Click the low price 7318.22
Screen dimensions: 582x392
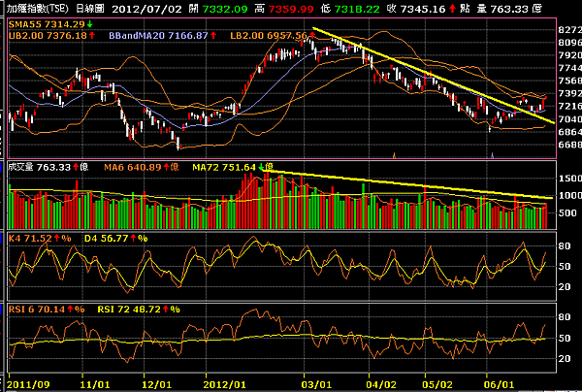pyautogui.click(x=357, y=9)
